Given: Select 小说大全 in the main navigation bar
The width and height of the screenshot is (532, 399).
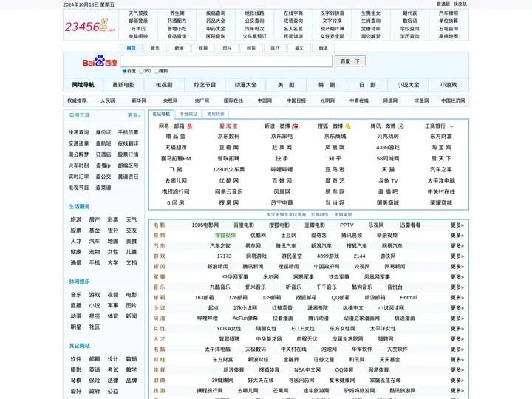Looking at the screenshot, I should pyautogui.click(x=408, y=85).
